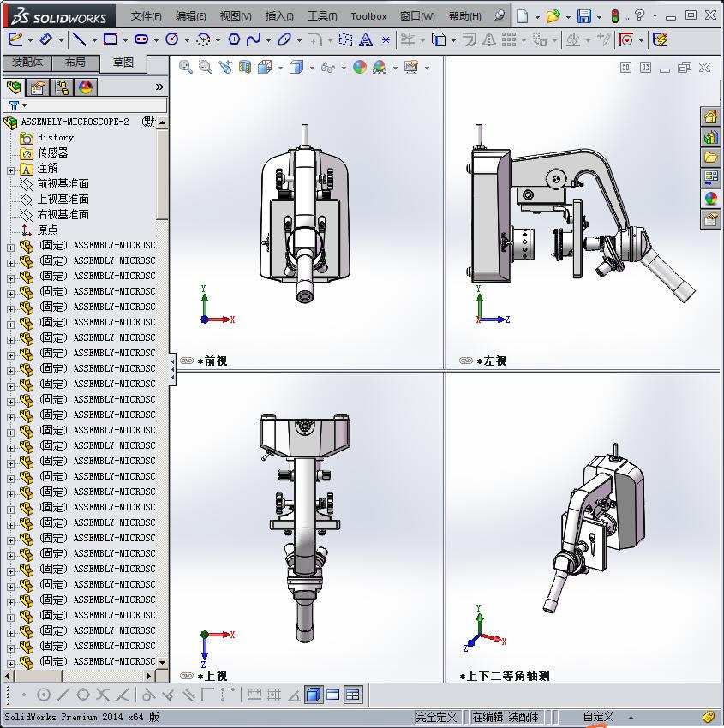Toggle Four View viewport layout
Screen dimensions: 724x728
coord(353,695)
